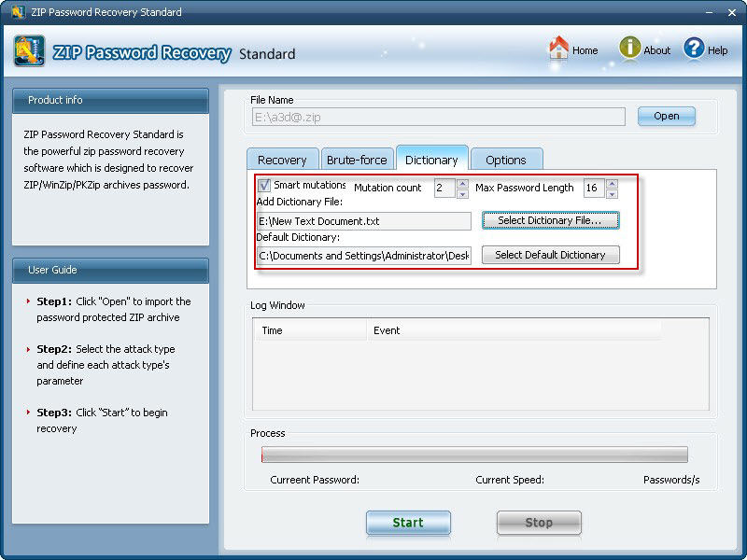Select the Dictionary tab

coord(431,159)
